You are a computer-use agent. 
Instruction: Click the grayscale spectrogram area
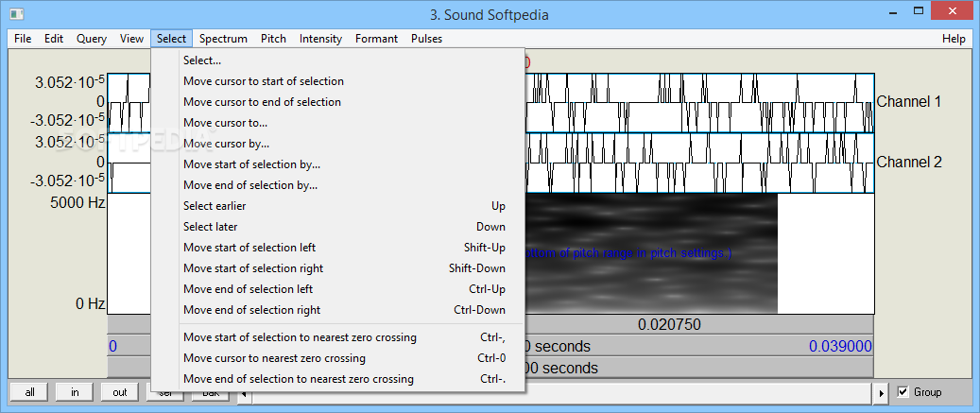tap(650, 253)
